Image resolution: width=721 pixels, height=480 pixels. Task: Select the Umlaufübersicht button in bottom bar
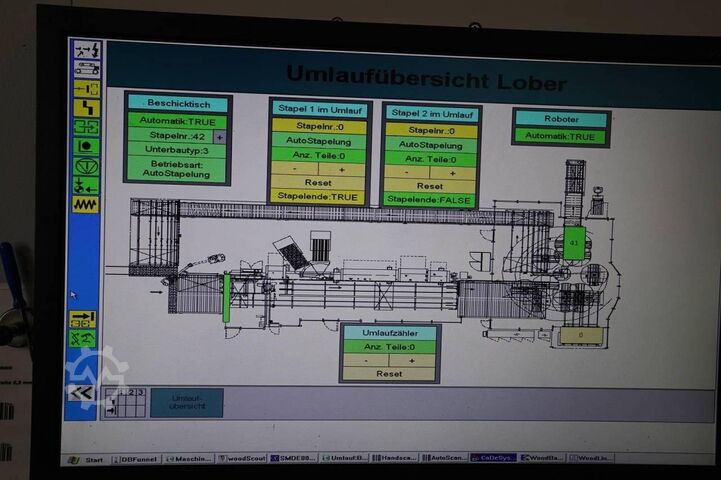187,403
